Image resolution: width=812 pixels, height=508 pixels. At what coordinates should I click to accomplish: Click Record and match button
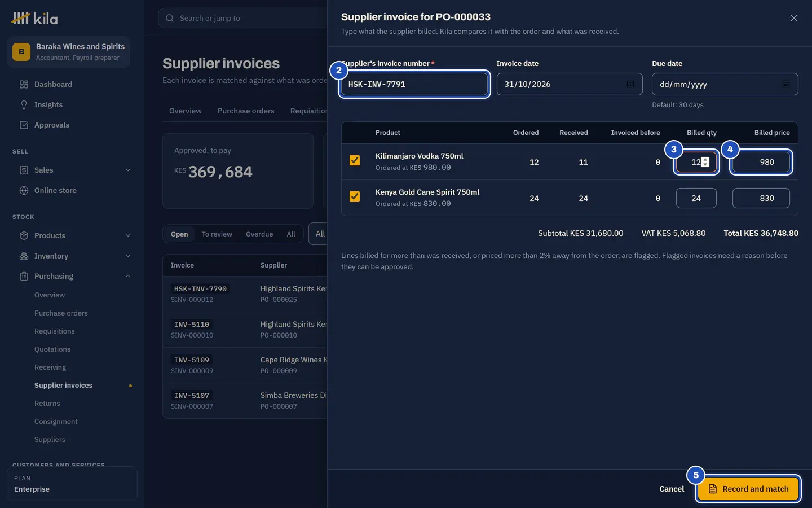tap(748, 489)
